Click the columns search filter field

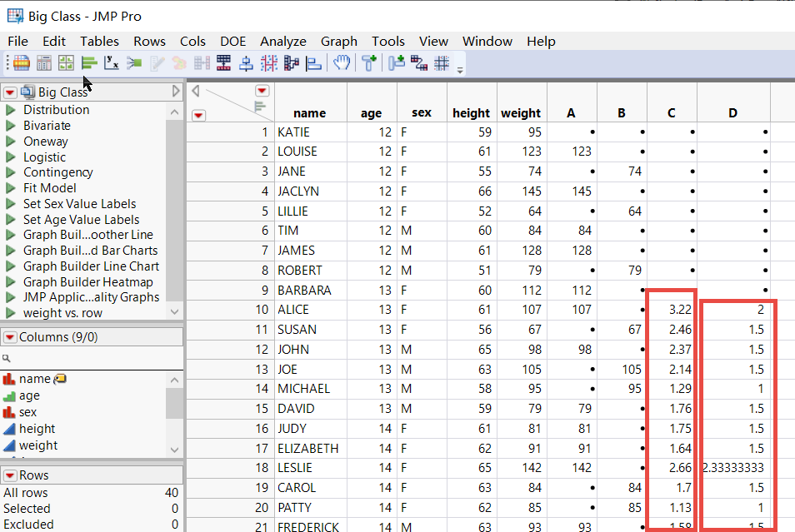92,358
